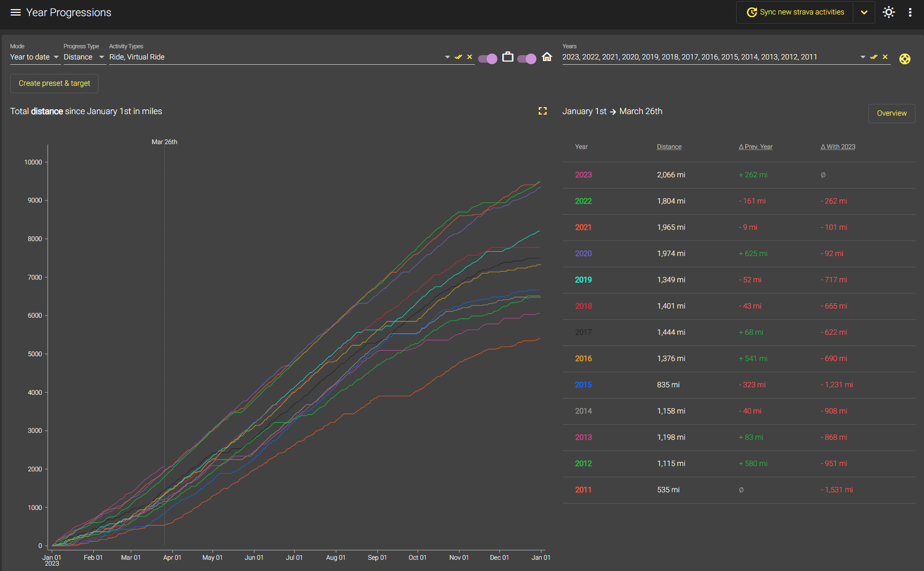Toggle the light/dark theme sun icon
Image resolution: width=924 pixels, height=571 pixels.
889,12
